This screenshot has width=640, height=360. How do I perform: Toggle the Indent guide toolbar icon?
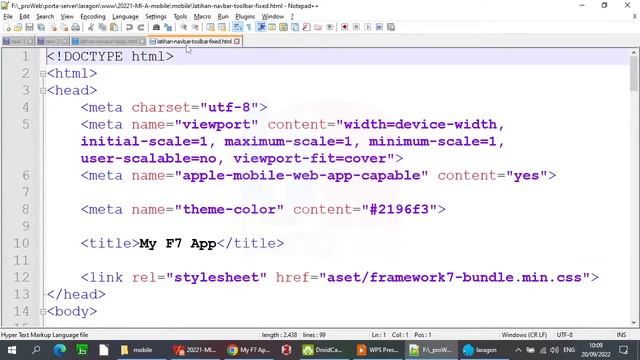click(261, 27)
